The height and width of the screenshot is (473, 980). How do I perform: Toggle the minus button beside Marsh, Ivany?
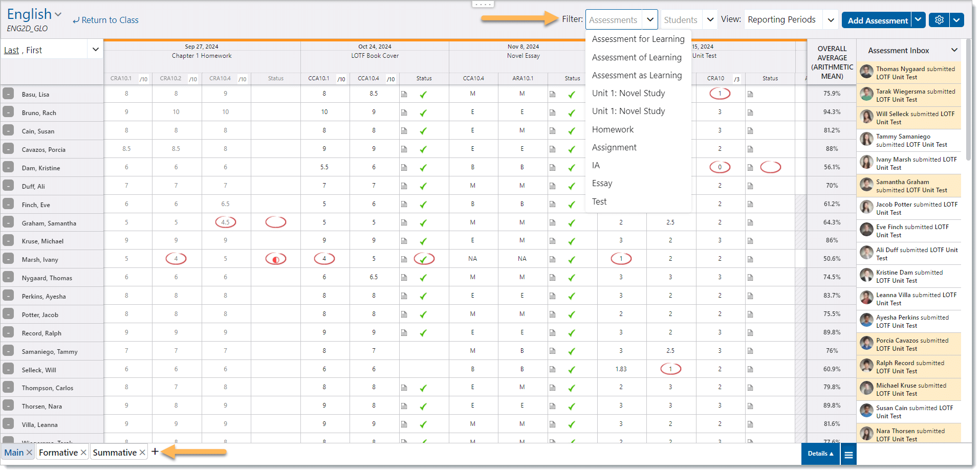click(x=8, y=259)
